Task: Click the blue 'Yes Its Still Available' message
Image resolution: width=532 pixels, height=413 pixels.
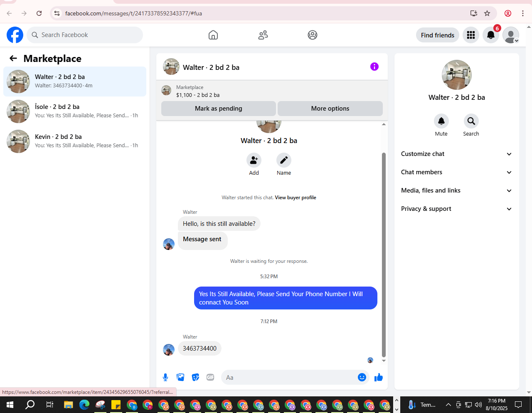Action: (286, 298)
